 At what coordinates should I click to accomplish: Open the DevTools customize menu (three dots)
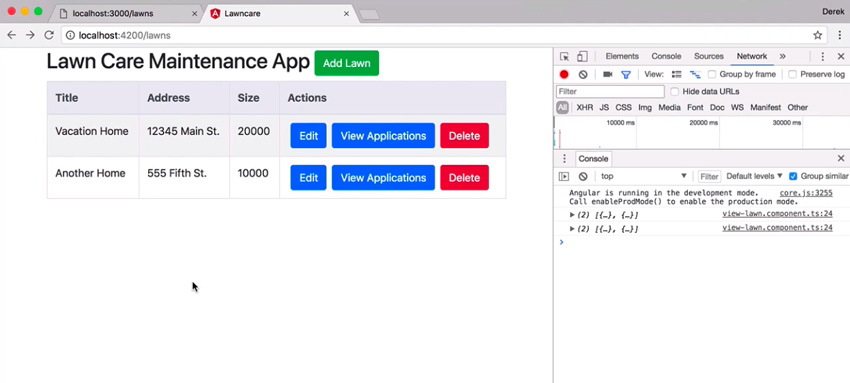(822, 56)
